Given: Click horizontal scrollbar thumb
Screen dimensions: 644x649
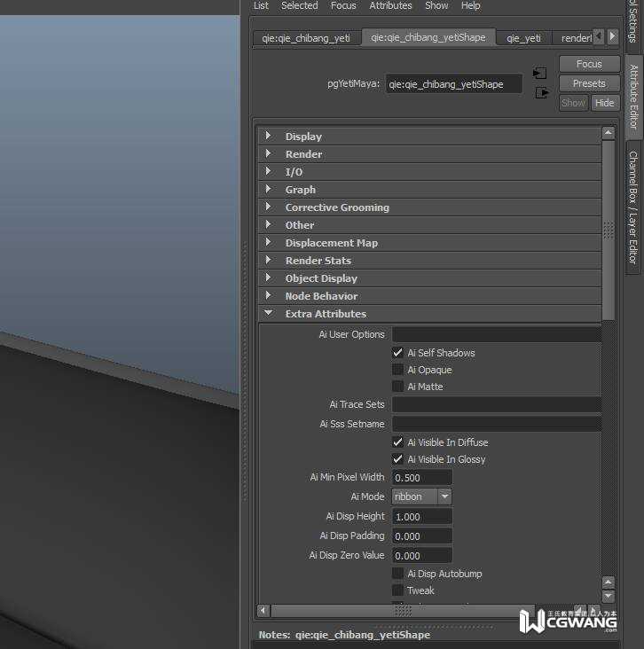Looking at the screenshot, I should pyautogui.click(x=403, y=611).
